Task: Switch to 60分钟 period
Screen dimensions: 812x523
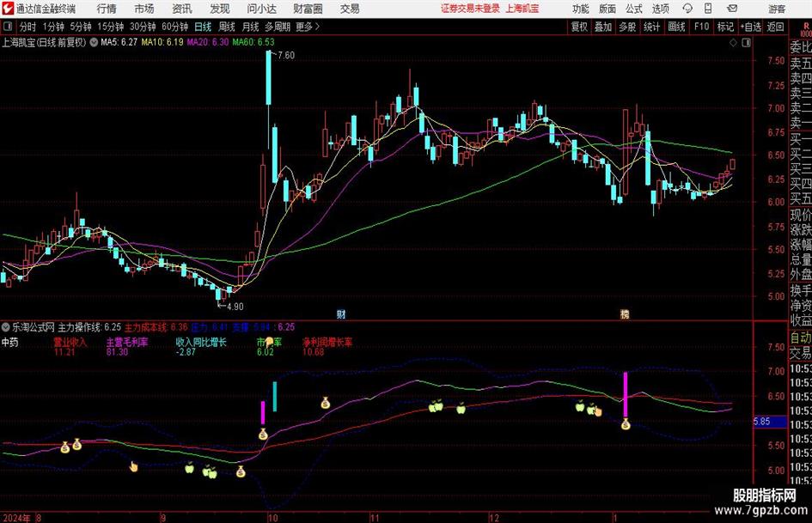Action: click(x=174, y=27)
